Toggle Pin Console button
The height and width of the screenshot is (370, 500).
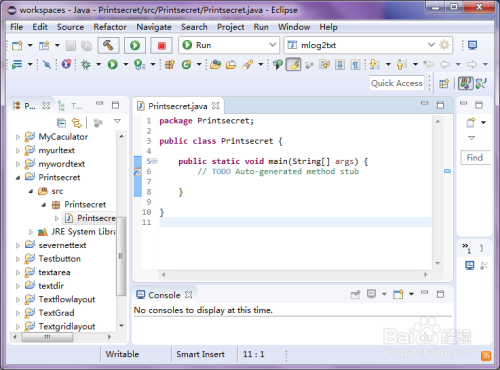pyautogui.click(x=355, y=294)
